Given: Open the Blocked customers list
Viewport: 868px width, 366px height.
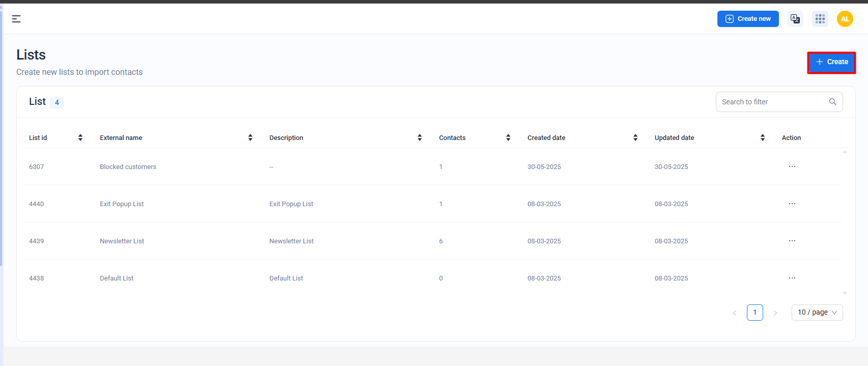Looking at the screenshot, I should [128, 167].
